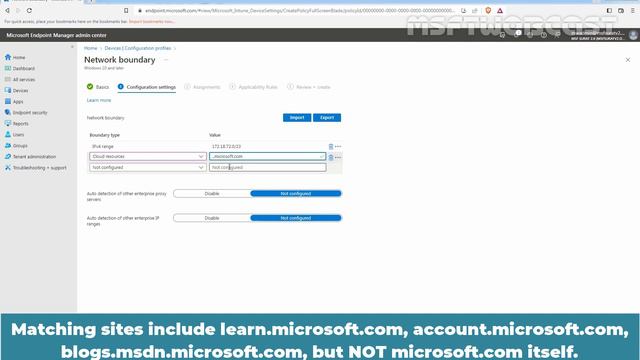Click Devices | Configuration profiles breadcrumb

point(138,48)
